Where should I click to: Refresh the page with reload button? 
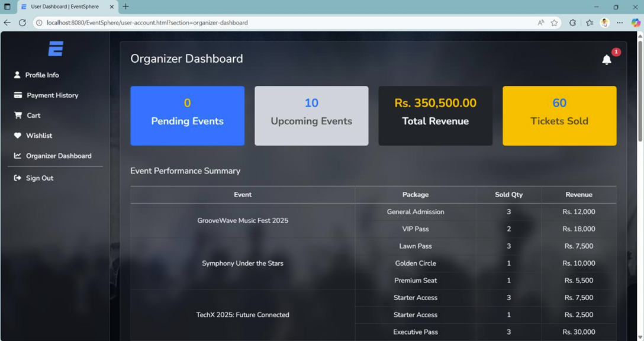(22, 22)
